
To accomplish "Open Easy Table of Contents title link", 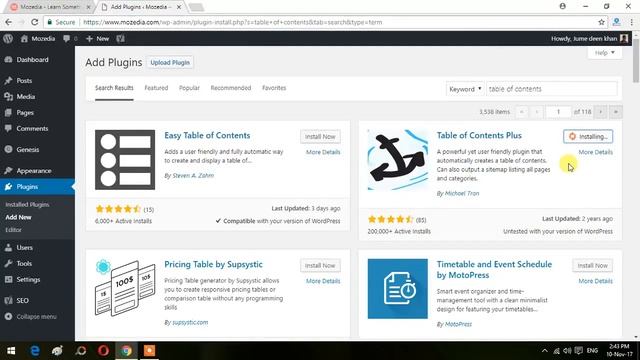I will pos(207,136).
